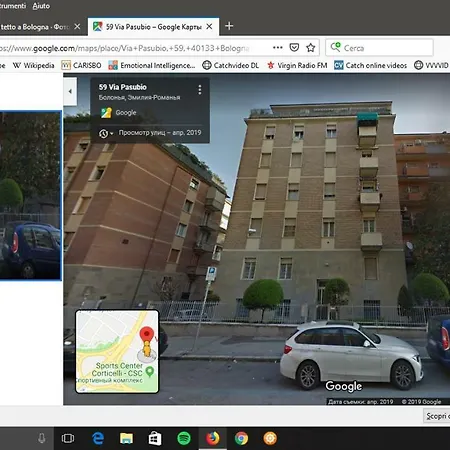Click the 'Просмотр улиц – апр. 2019' text
450x450 pixels.
click(160, 133)
